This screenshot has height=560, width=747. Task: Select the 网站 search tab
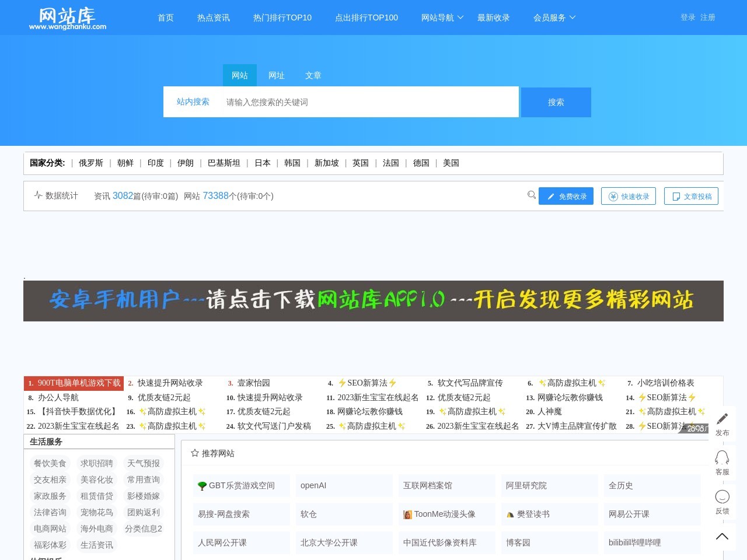click(x=240, y=75)
